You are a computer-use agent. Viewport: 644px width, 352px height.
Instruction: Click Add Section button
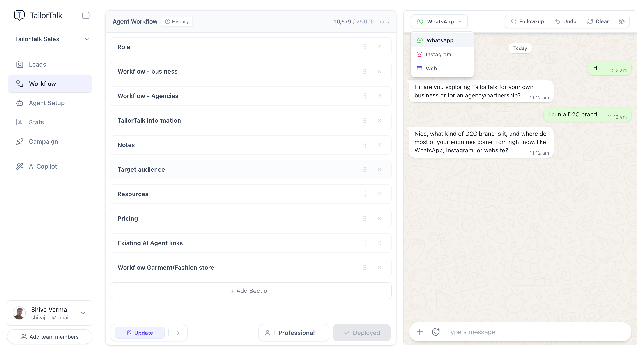[x=251, y=291]
